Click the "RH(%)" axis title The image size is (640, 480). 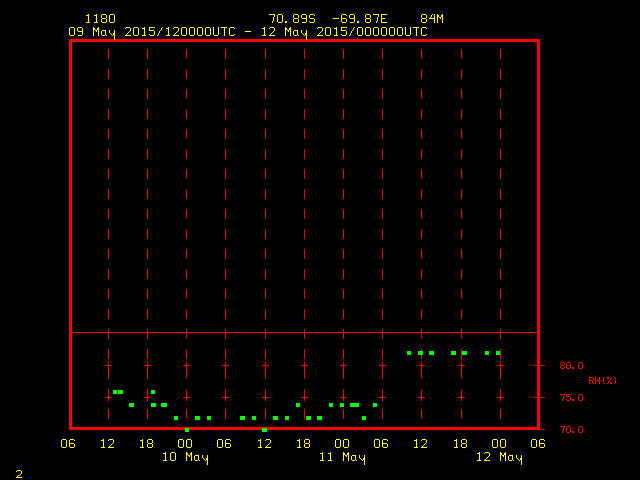pos(602,380)
